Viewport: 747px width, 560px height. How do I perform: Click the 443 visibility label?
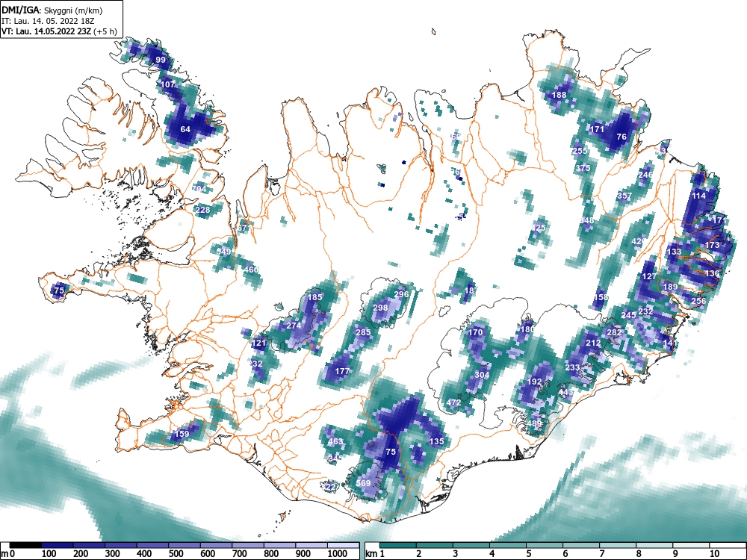pos(566,392)
